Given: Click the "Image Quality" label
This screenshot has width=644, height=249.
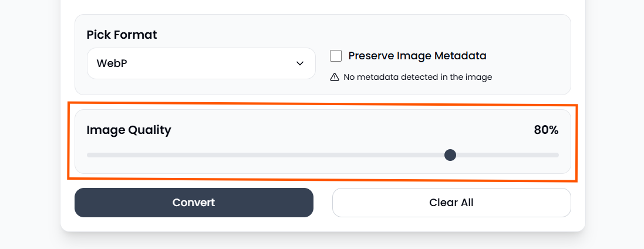Looking at the screenshot, I should point(129,130).
